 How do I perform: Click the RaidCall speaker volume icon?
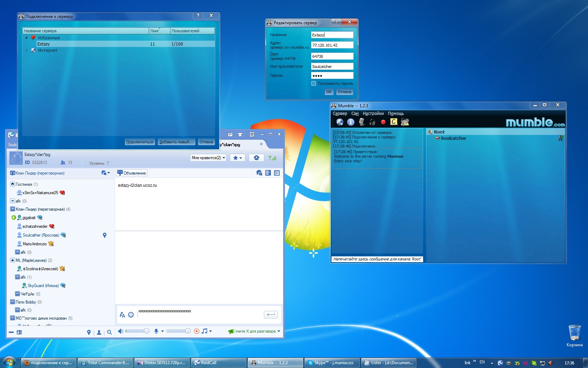point(120,331)
